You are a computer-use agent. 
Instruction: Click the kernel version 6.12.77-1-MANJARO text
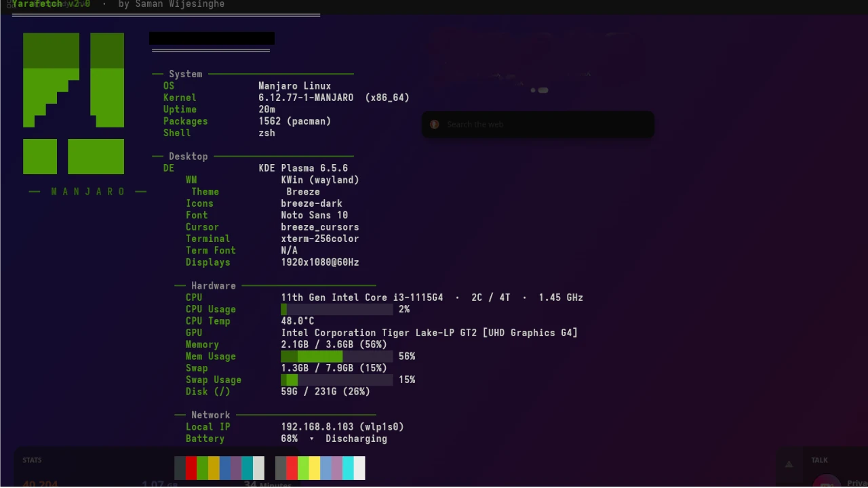(x=306, y=98)
